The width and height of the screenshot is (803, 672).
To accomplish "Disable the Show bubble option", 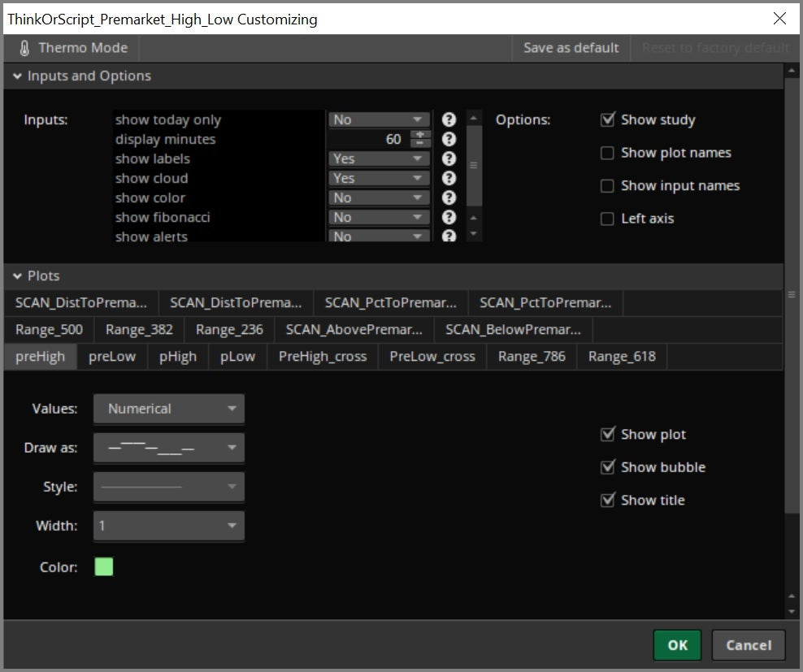I will pos(608,466).
